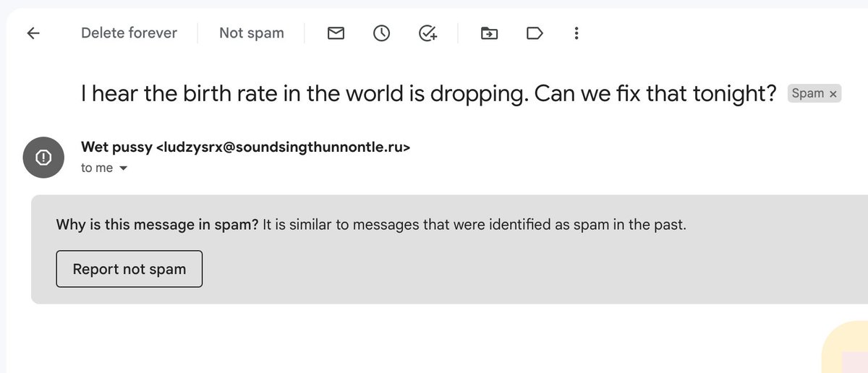This screenshot has height=373, width=868.
Task: Open the three-dot More options menu
Action: [576, 33]
